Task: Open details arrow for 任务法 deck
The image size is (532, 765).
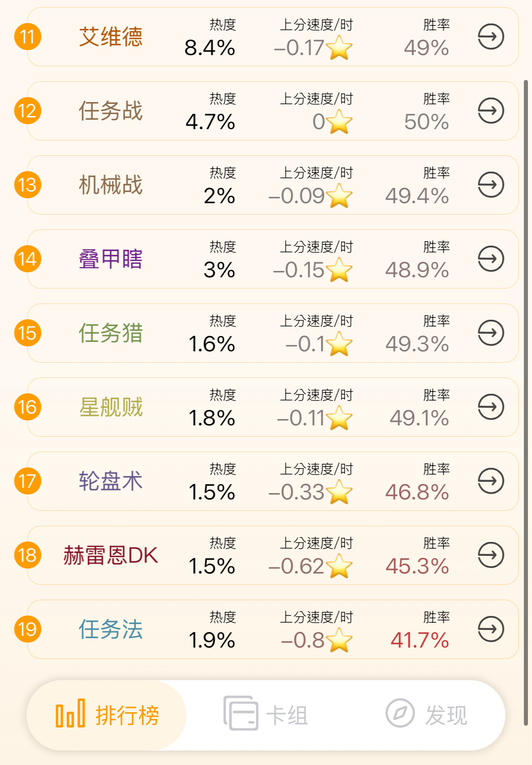Action: [490, 629]
